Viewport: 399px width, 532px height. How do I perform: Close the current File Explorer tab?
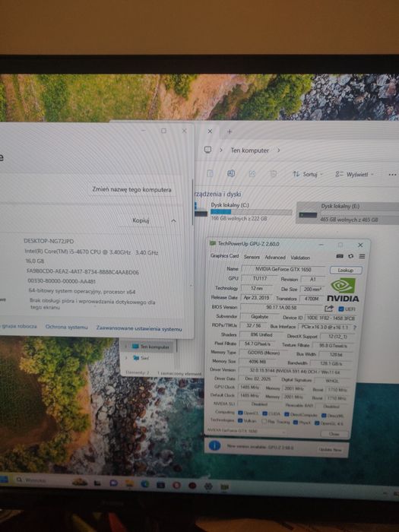[210, 131]
